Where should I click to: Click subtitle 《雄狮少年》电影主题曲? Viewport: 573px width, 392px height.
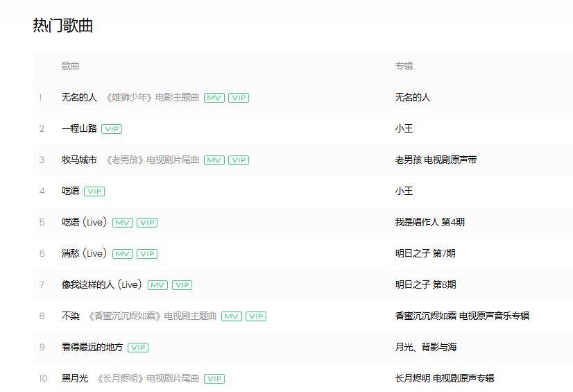tap(153, 98)
